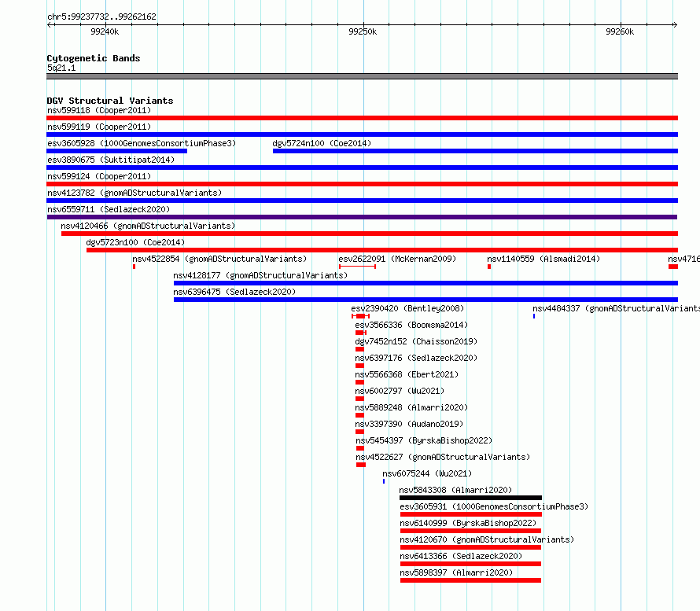Screen dimensions: 700x611
Task: Open esv2390420 (Bentley2008) label
Action: click(407, 308)
